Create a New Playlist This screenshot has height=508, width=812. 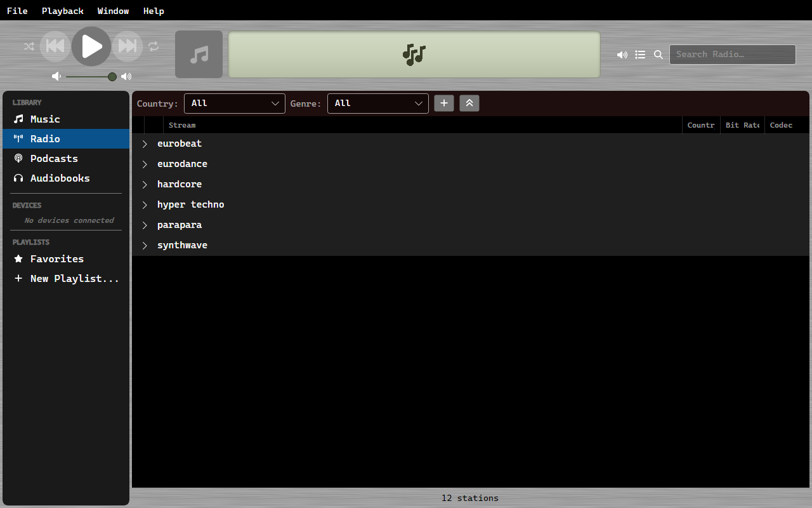coord(66,279)
